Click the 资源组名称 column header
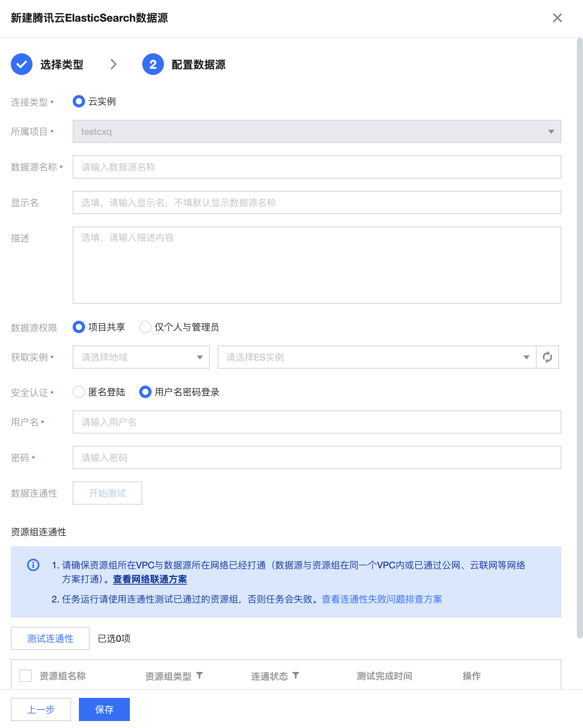This screenshot has height=728, width=583. [63, 676]
